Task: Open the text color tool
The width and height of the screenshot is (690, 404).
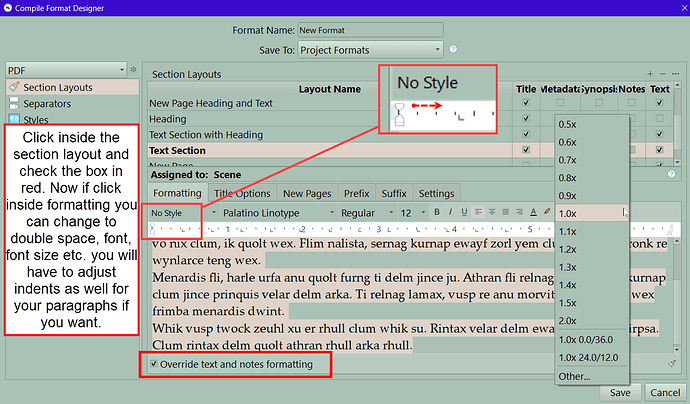Action: (533, 212)
